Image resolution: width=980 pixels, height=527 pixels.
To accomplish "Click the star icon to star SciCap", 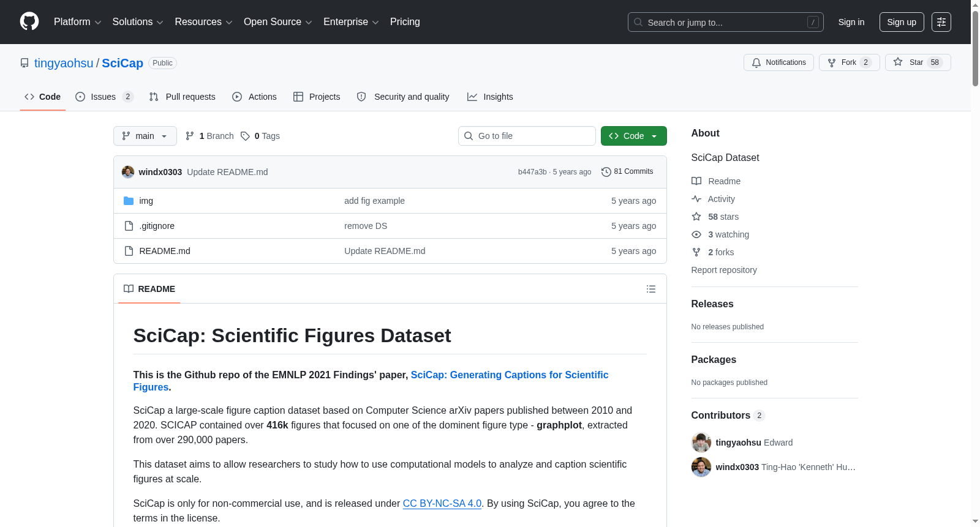I will [898, 62].
